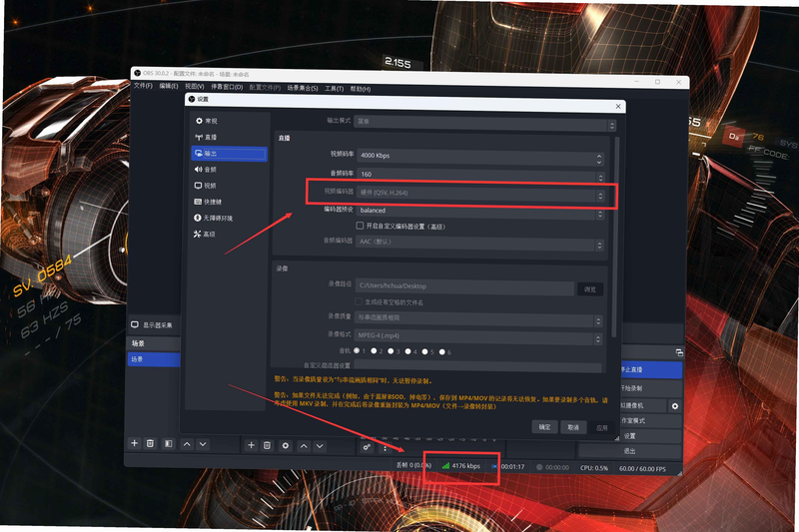Open the 无障碍环境 accessibility settings page

click(x=214, y=218)
